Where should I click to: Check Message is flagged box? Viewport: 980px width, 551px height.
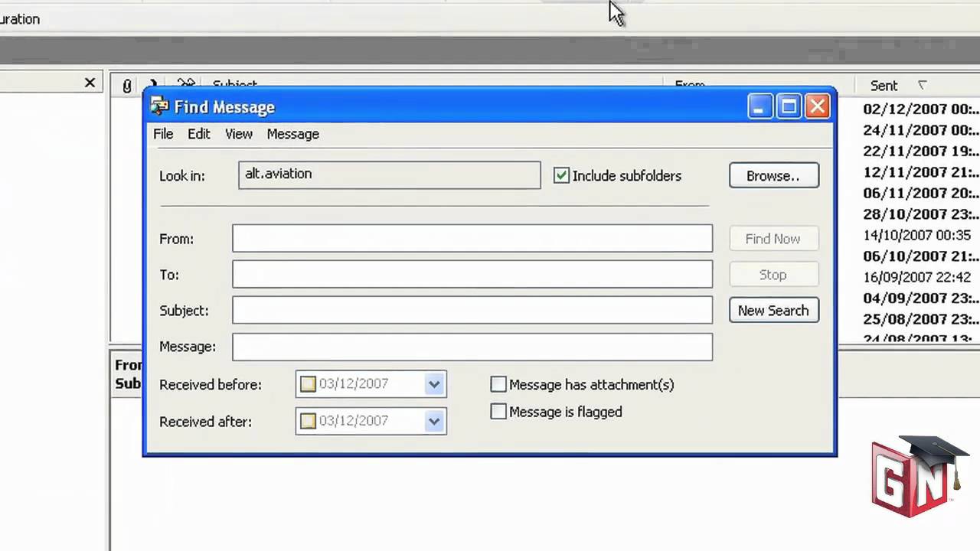[498, 412]
